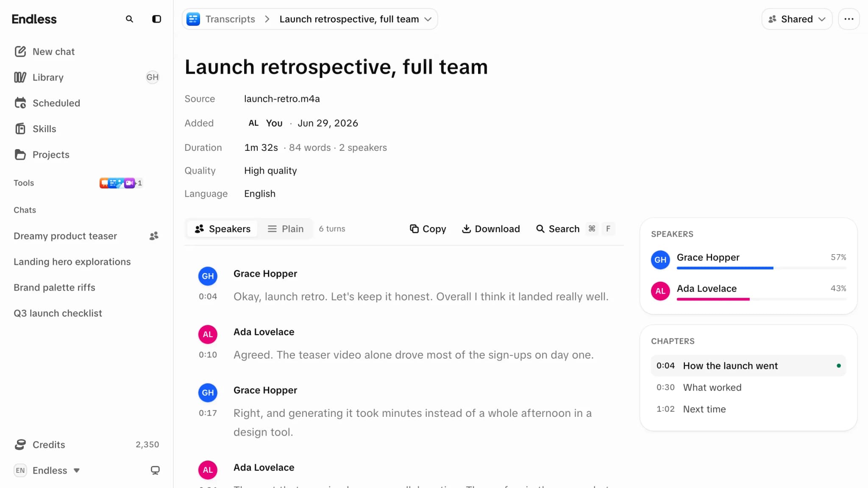
Task: Click the shared people icon beside Dreamy product teaser
Action: pyautogui.click(x=154, y=236)
